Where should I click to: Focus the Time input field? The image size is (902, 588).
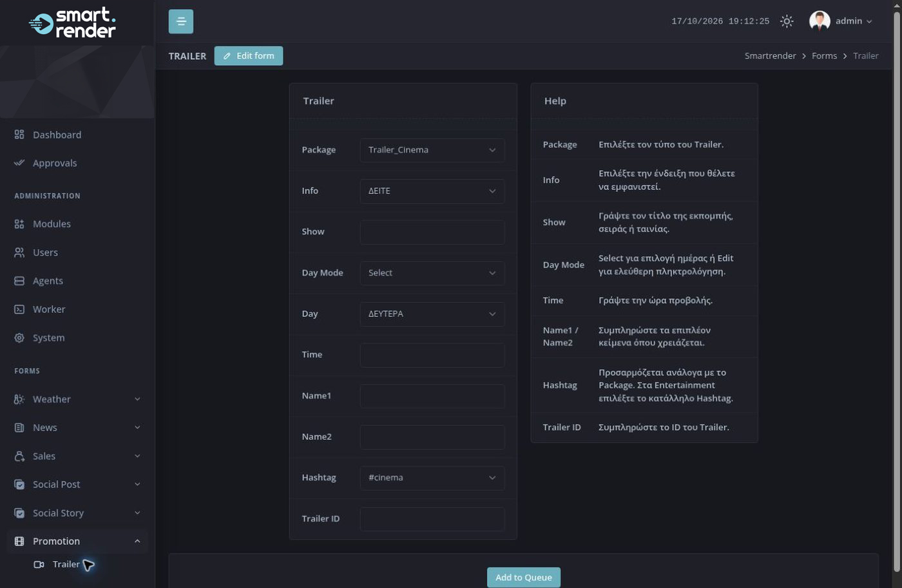pyautogui.click(x=432, y=355)
